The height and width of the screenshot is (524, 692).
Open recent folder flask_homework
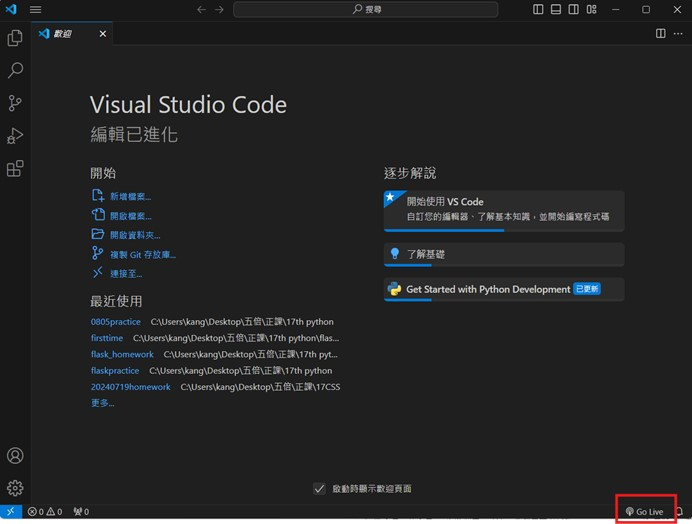pos(122,354)
